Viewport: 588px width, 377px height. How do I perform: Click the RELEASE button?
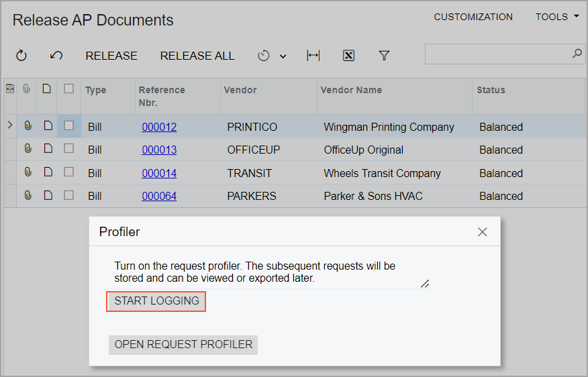click(x=111, y=56)
